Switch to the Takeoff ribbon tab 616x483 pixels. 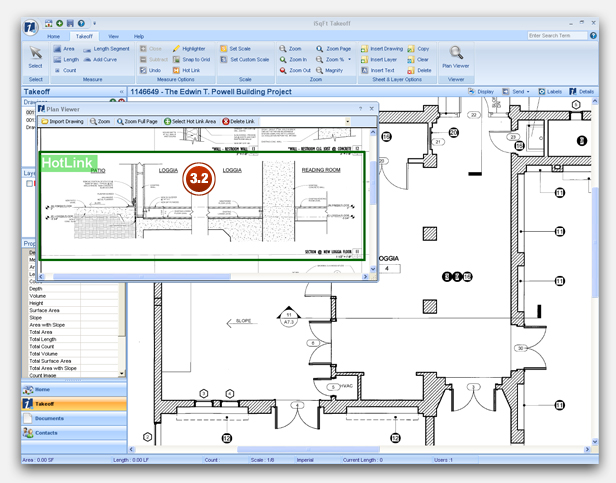(84, 36)
